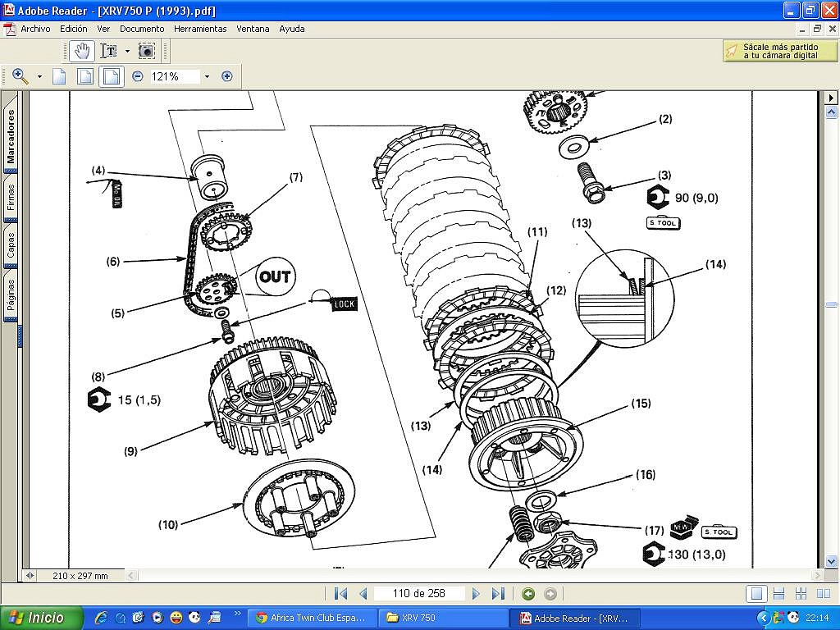
Task: Click the 22:14 system clock
Action: (x=818, y=618)
